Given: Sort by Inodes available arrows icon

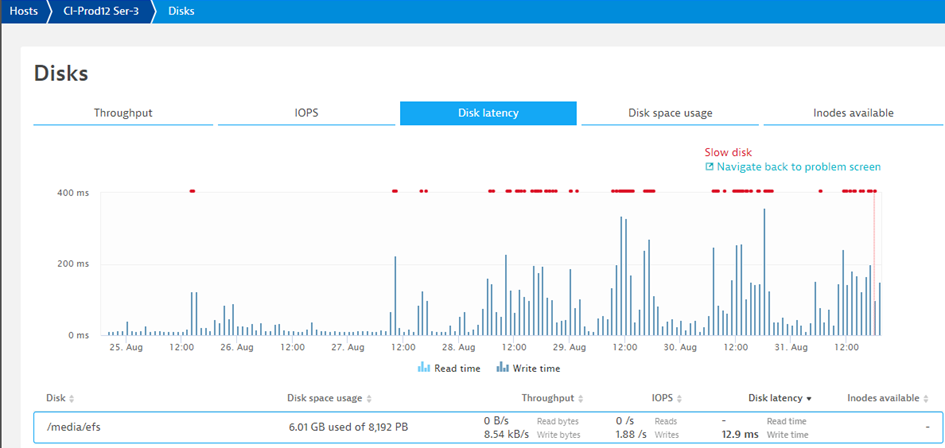Looking at the screenshot, I should [x=925, y=399].
